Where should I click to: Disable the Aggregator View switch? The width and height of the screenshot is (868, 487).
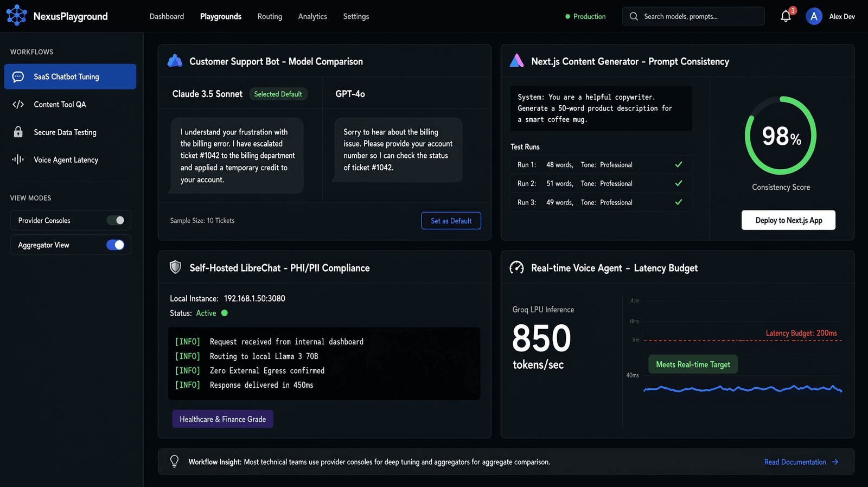click(116, 245)
